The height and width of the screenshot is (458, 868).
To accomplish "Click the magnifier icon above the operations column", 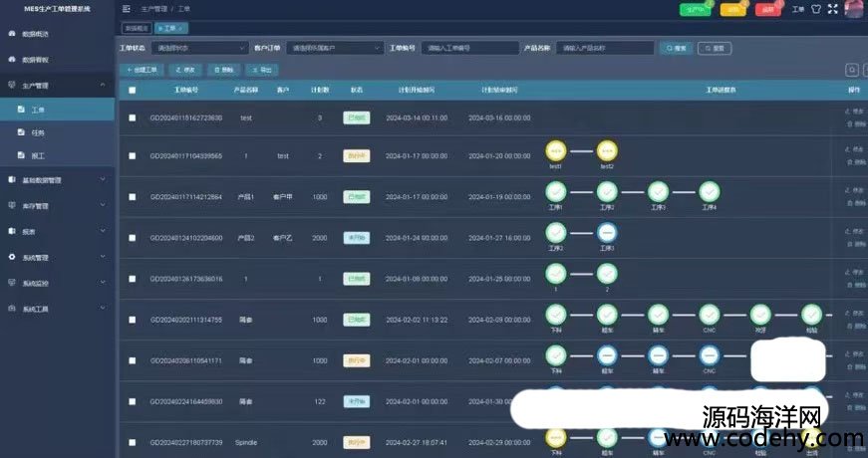I will [x=851, y=70].
